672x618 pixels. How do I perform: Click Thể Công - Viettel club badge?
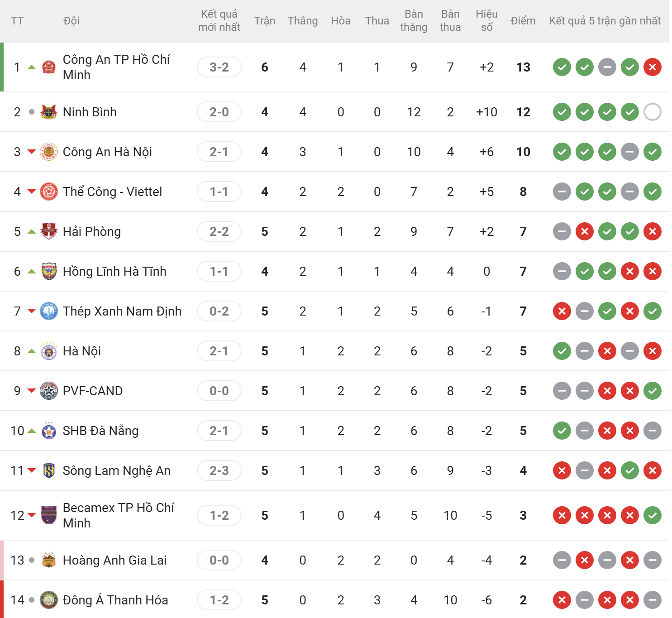[x=49, y=192]
